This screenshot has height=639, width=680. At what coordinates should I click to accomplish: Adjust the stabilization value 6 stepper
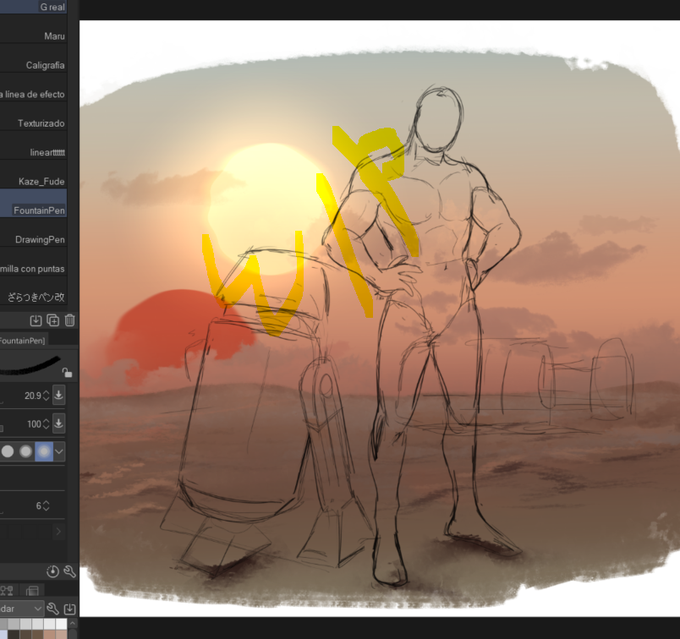[46, 505]
